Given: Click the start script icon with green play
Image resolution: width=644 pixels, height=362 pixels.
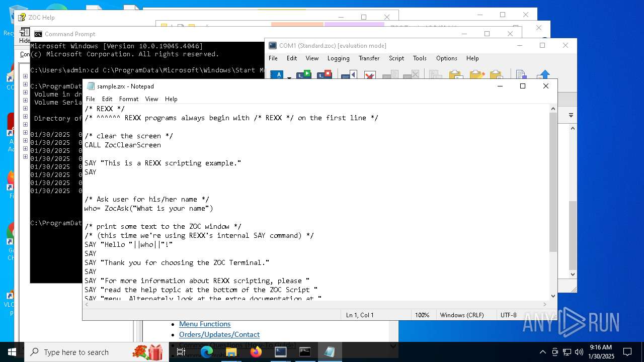Looking at the screenshot, I should (x=304, y=75).
